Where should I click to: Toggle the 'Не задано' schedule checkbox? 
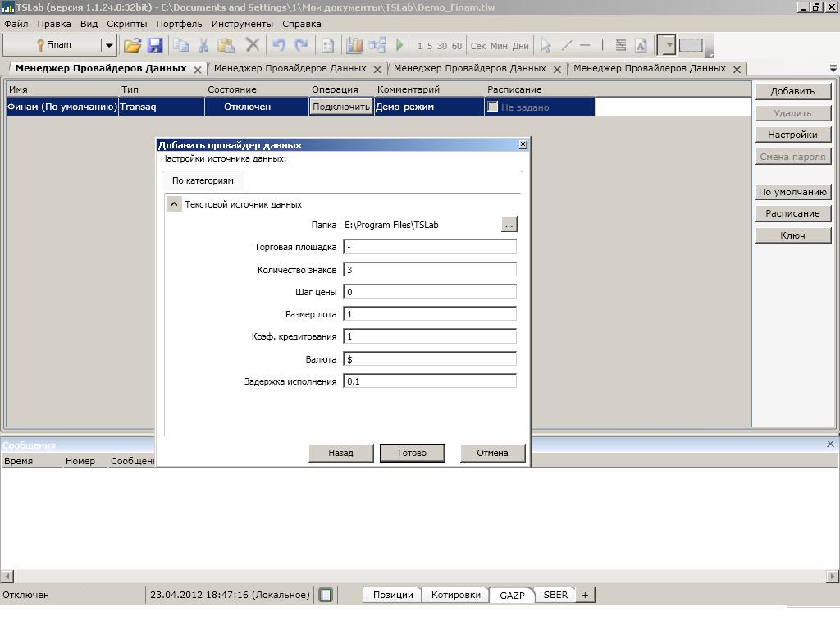point(493,107)
